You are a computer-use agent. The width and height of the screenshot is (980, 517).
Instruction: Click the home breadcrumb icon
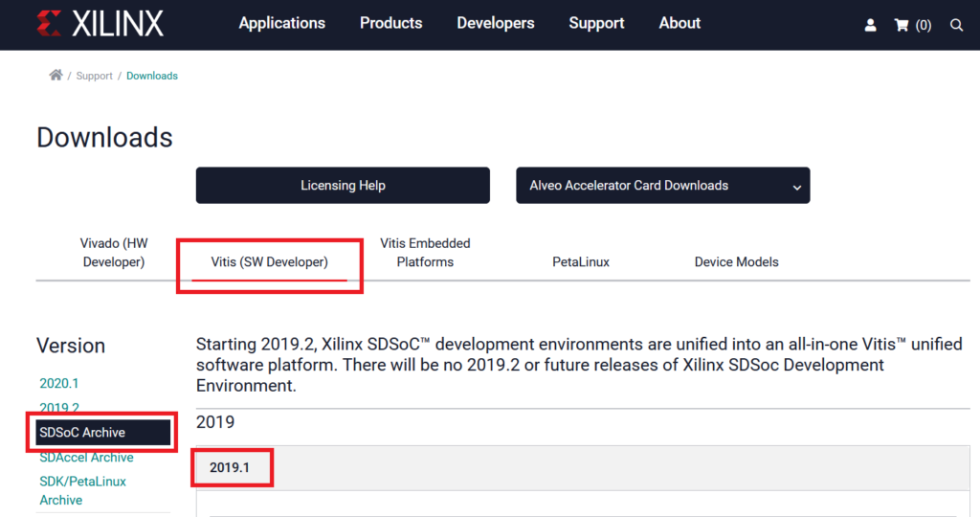[x=56, y=76]
